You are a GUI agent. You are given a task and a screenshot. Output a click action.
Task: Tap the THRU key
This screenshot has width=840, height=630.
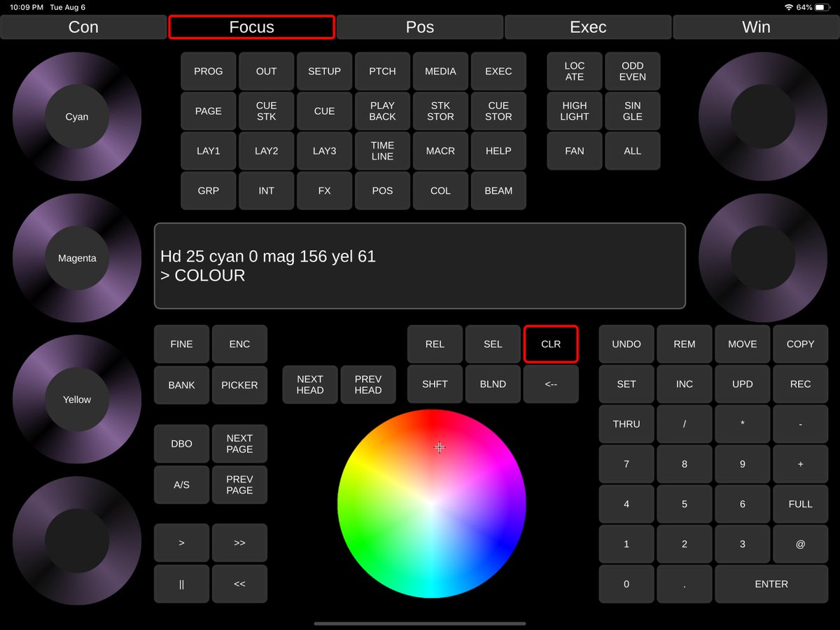(x=626, y=424)
